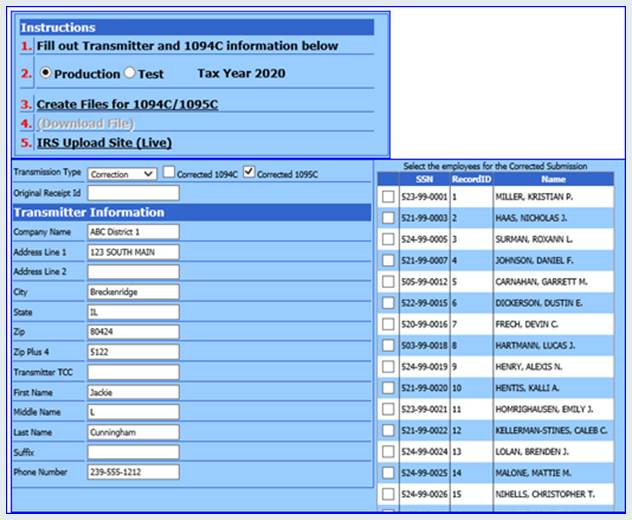Click the Zip Plus 4 field

click(133, 352)
